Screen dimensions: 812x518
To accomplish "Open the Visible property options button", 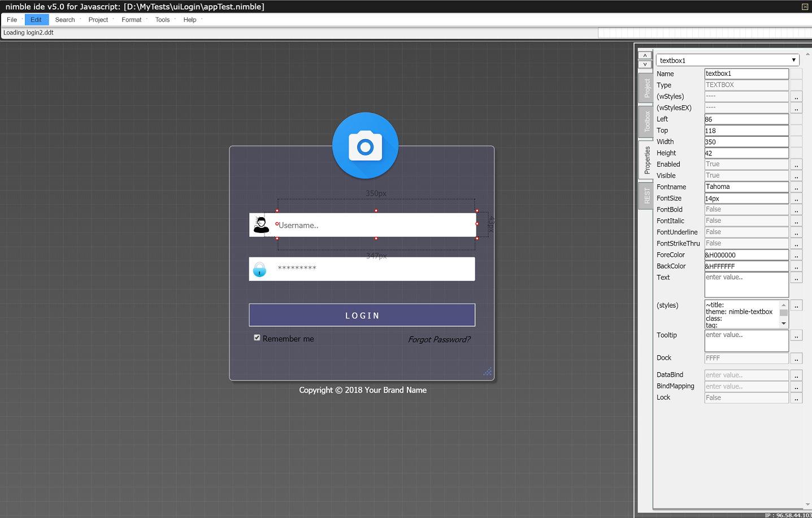I will [x=796, y=176].
